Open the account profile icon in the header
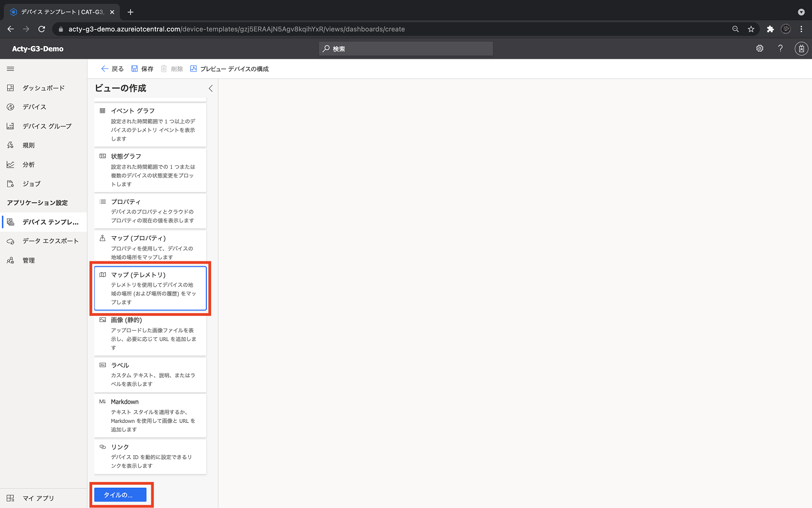This screenshot has width=812, height=508. 801,48
